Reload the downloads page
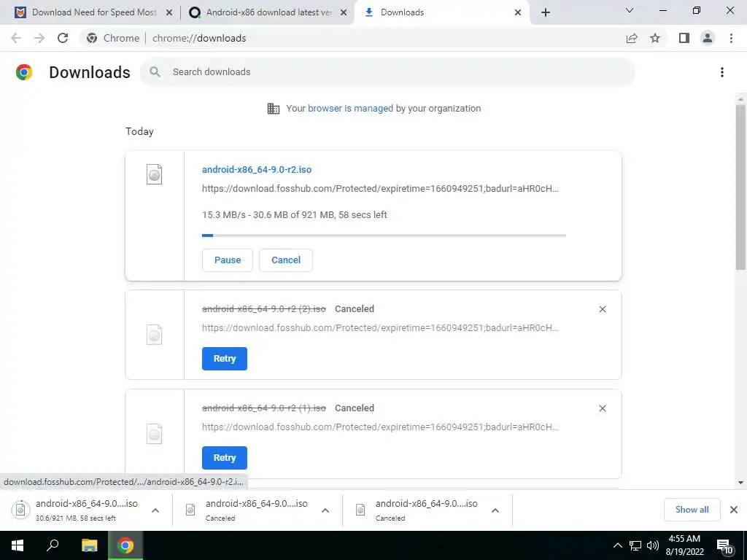This screenshot has width=747, height=560. pyautogui.click(x=63, y=38)
